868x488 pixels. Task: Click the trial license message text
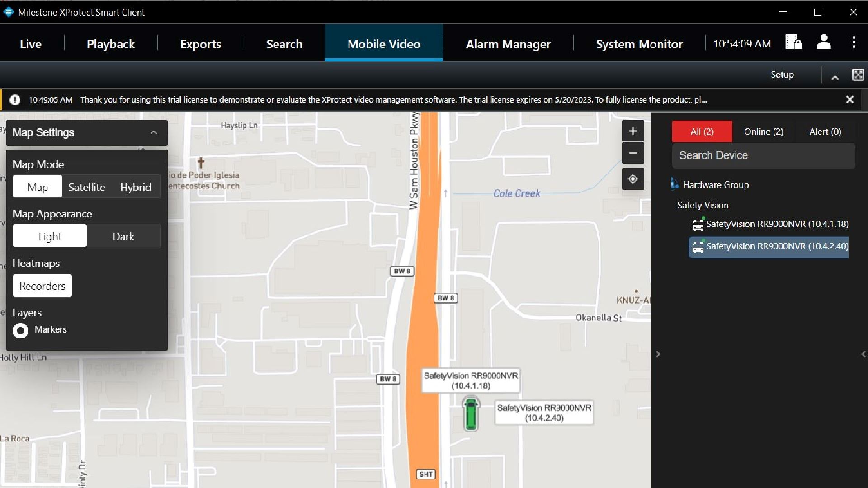tap(393, 100)
